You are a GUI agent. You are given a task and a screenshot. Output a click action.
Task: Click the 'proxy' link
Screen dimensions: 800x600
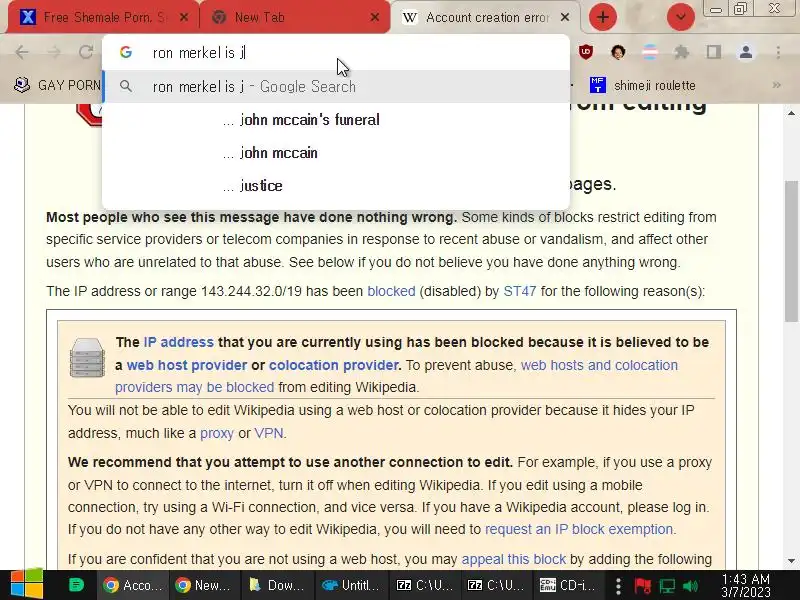click(x=217, y=434)
